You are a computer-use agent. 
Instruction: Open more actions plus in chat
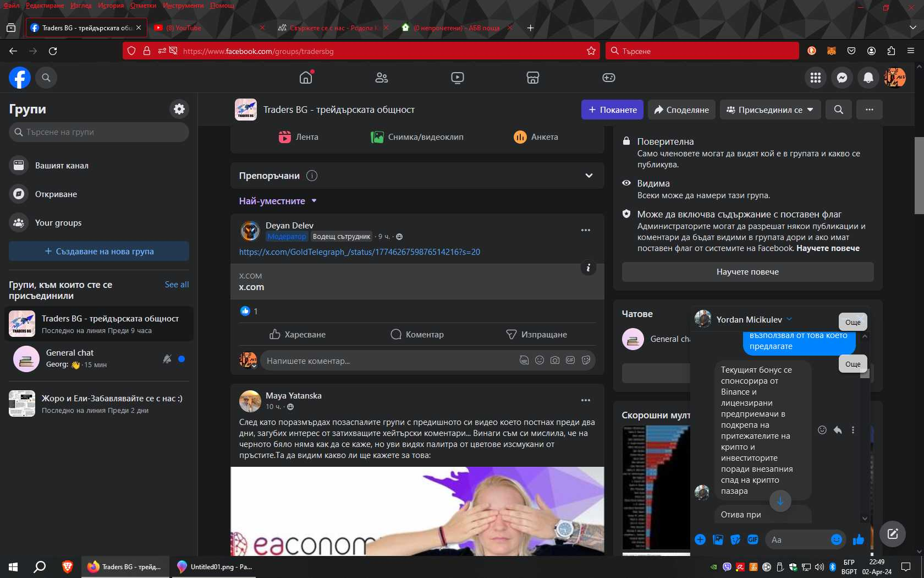pos(700,539)
